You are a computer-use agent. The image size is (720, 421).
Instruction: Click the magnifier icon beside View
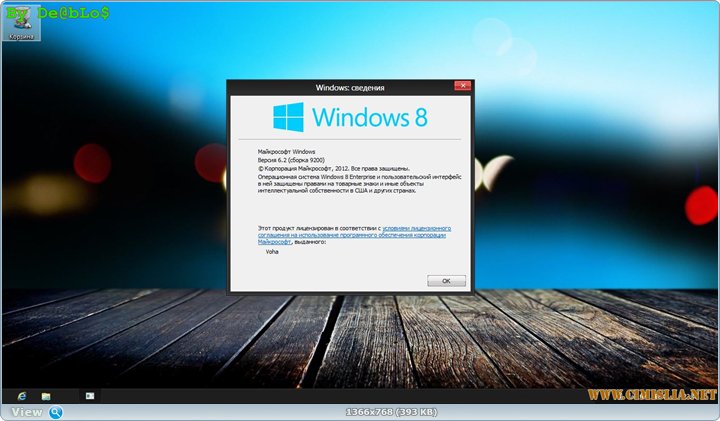56,412
